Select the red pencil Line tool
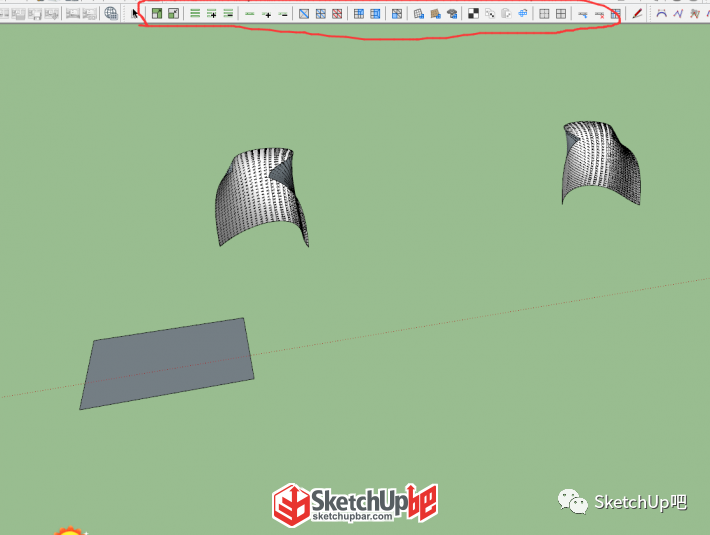710x535 pixels. [x=637, y=14]
